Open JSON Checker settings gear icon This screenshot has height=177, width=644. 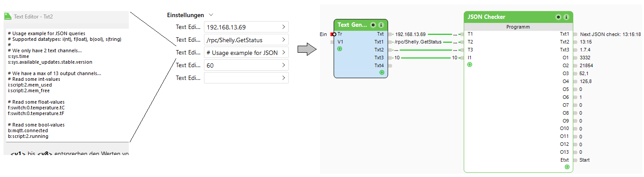558,17
